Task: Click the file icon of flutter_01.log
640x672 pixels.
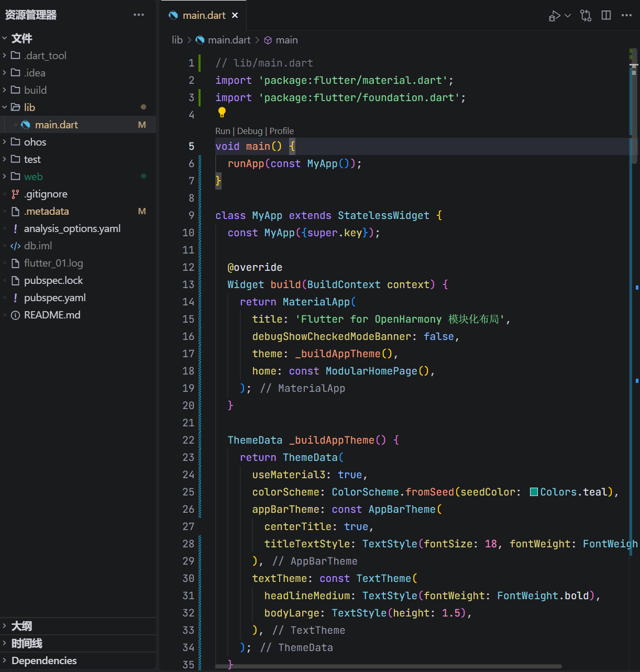Action: click(15, 263)
